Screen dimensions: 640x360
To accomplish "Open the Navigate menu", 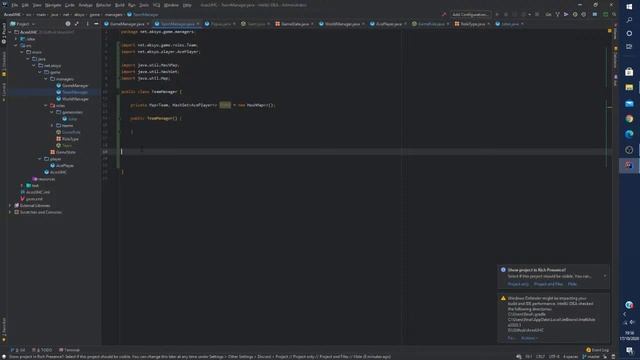I will pos(53,5).
